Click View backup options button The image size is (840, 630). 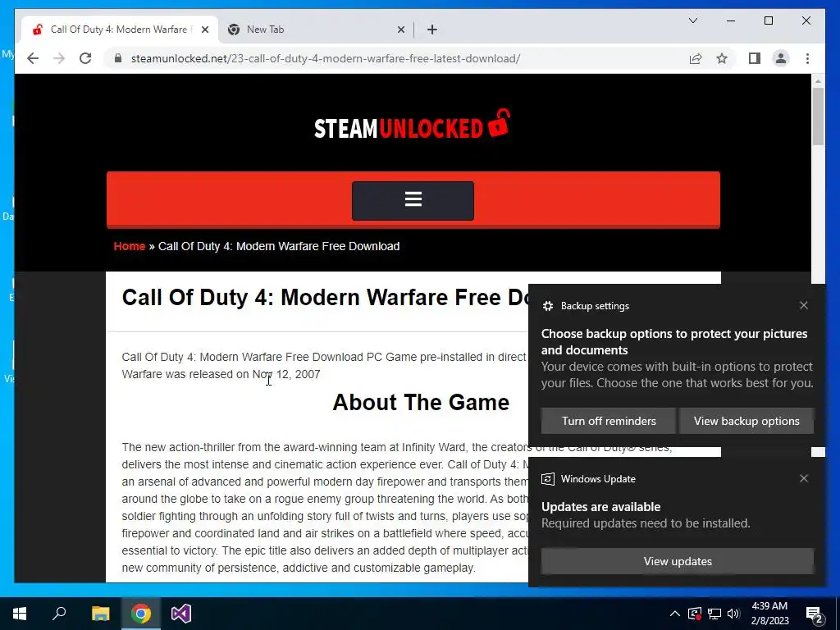[x=746, y=421]
